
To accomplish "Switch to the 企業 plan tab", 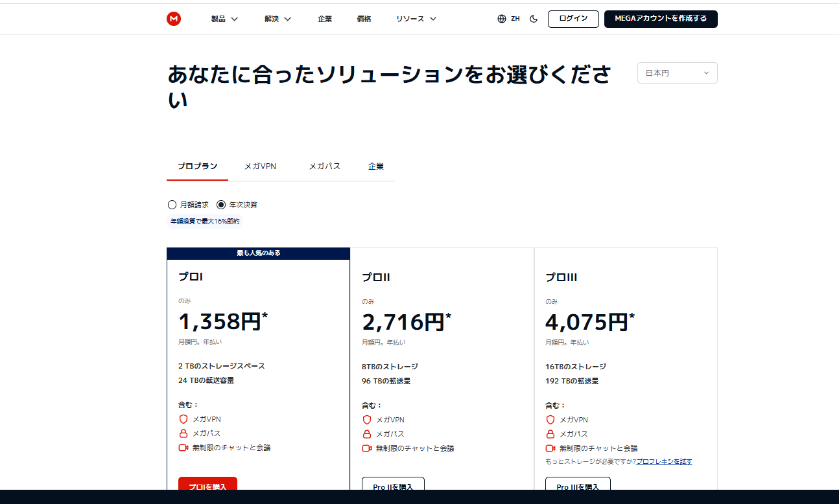I will coord(376,166).
